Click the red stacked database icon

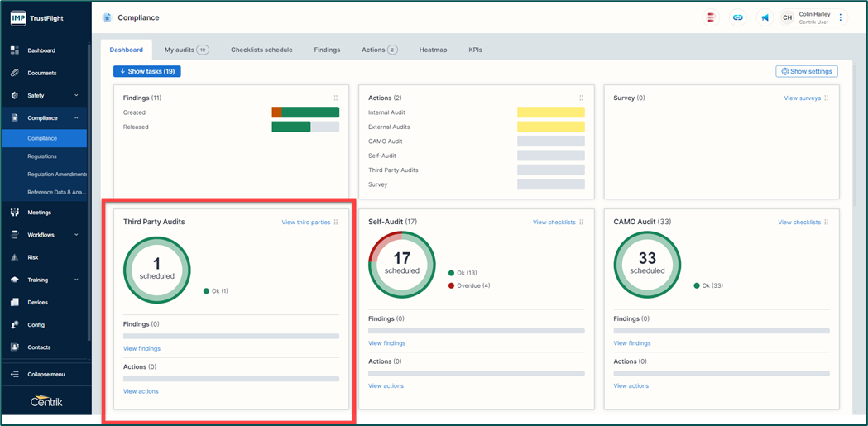click(710, 17)
